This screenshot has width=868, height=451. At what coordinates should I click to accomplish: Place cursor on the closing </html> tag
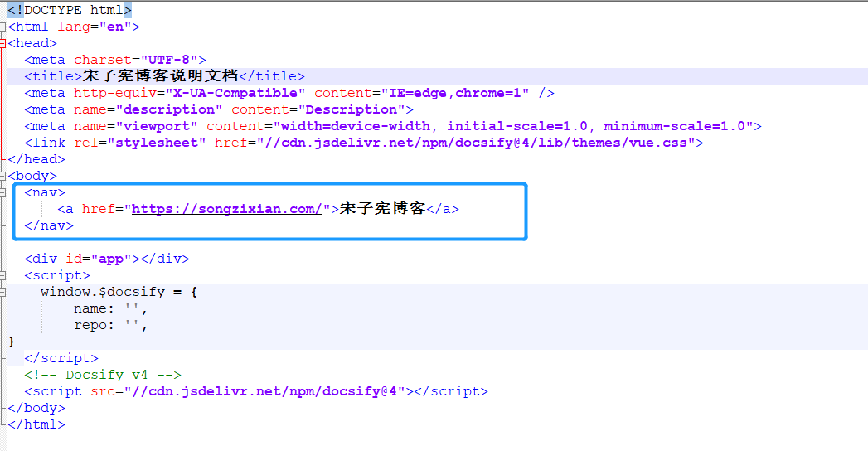pyautogui.click(x=36, y=425)
